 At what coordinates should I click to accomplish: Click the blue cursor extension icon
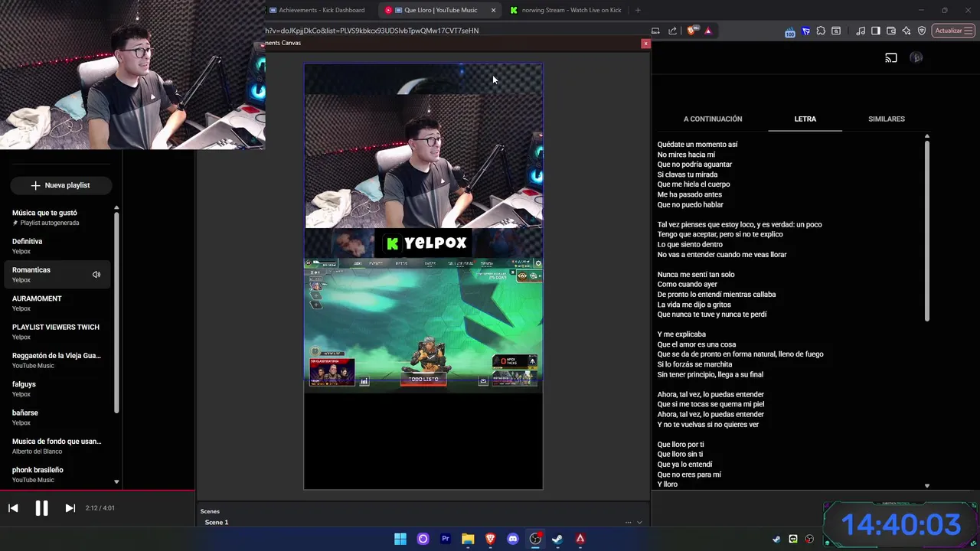(x=806, y=31)
